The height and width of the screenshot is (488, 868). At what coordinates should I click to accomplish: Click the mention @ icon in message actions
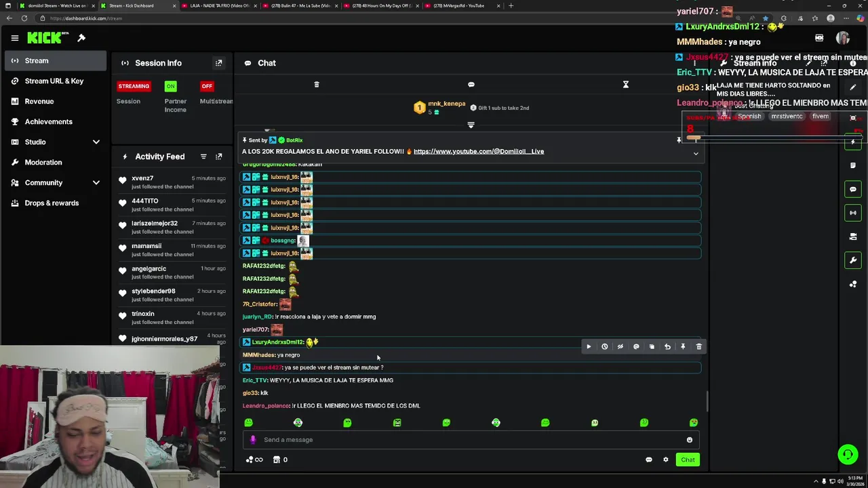point(636,346)
